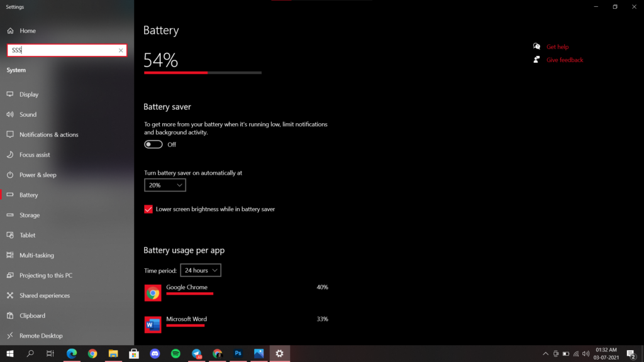Uncheck lower screen brightness in battery saver
Viewport: 644px width, 362px height.
tap(148, 209)
